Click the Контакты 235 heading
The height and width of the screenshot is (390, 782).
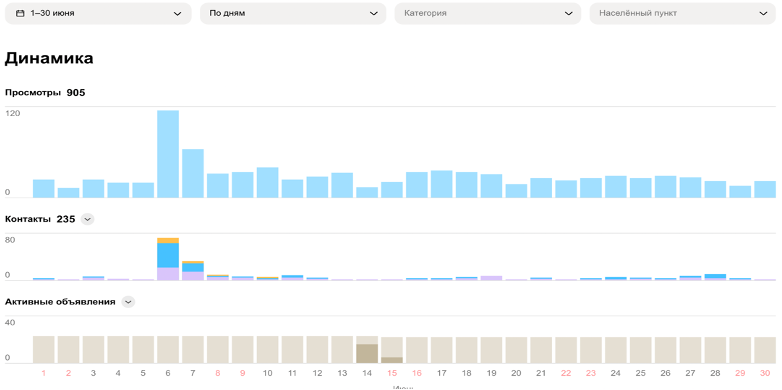(40, 219)
